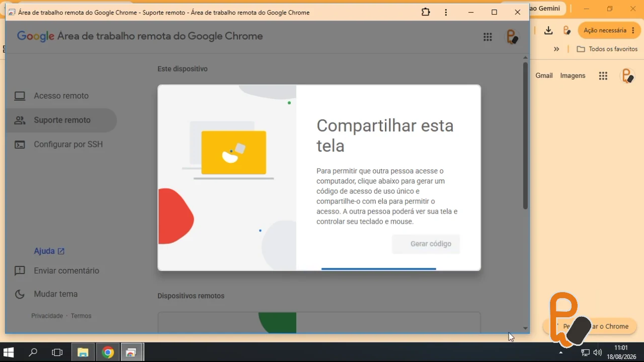The height and width of the screenshot is (362, 644).
Task: Open the Ajuda help link
Action: pos(49,251)
